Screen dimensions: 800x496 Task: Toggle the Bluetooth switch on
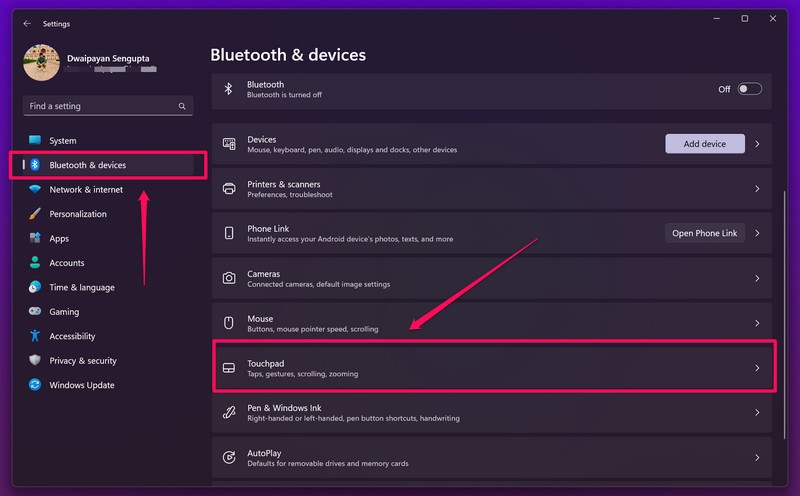[749, 89]
